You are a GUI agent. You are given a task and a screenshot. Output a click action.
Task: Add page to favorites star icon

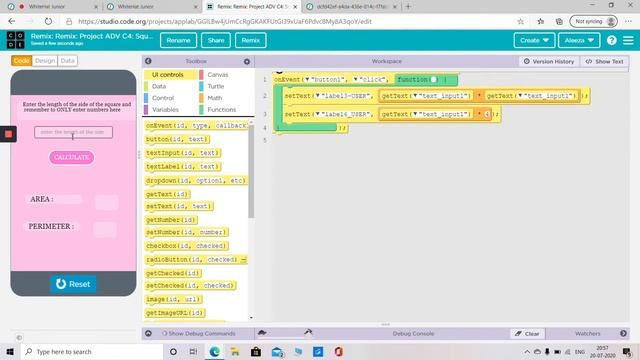[x=520, y=21]
